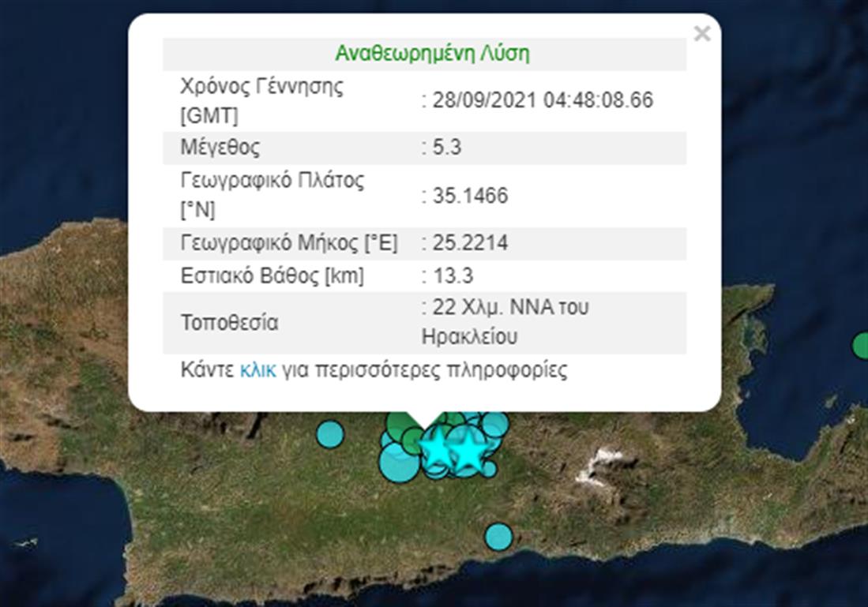This screenshot has width=868, height=607.
Task: Click the Μέγεθος row label
Action: pyautogui.click(x=220, y=148)
